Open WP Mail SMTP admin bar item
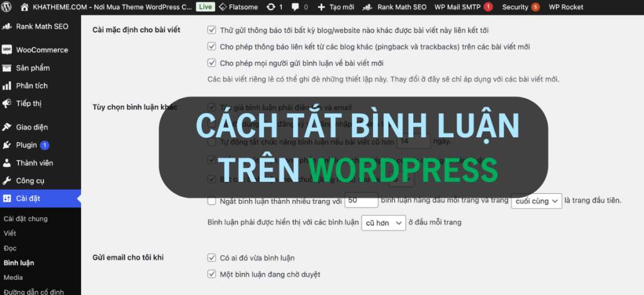 [x=457, y=7]
